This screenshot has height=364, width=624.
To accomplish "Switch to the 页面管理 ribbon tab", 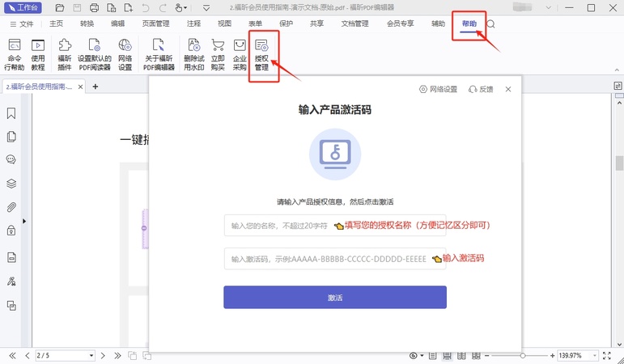I will click(155, 24).
